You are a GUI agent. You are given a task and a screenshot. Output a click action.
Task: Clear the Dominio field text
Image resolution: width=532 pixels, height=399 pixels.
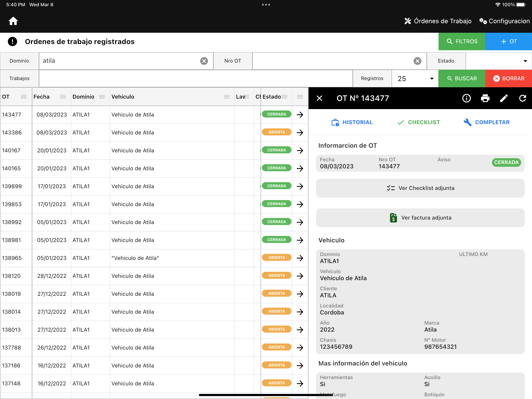204,61
